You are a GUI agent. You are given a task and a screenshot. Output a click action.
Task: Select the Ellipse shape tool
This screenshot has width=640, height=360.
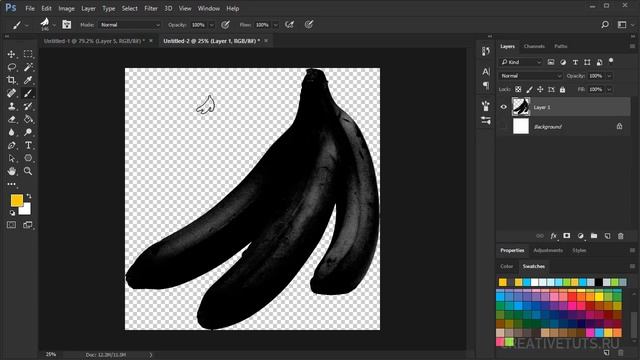tap(28, 158)
